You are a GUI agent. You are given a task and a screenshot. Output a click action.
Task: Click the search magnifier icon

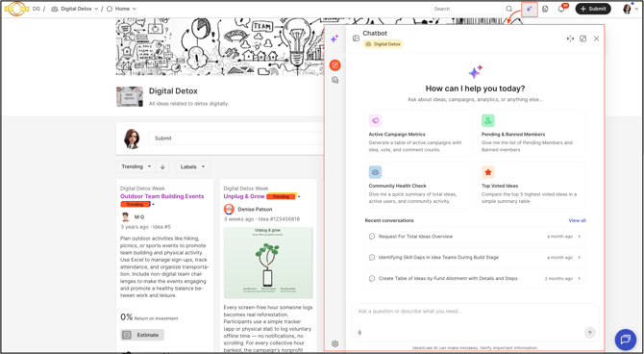pos(508,9)
